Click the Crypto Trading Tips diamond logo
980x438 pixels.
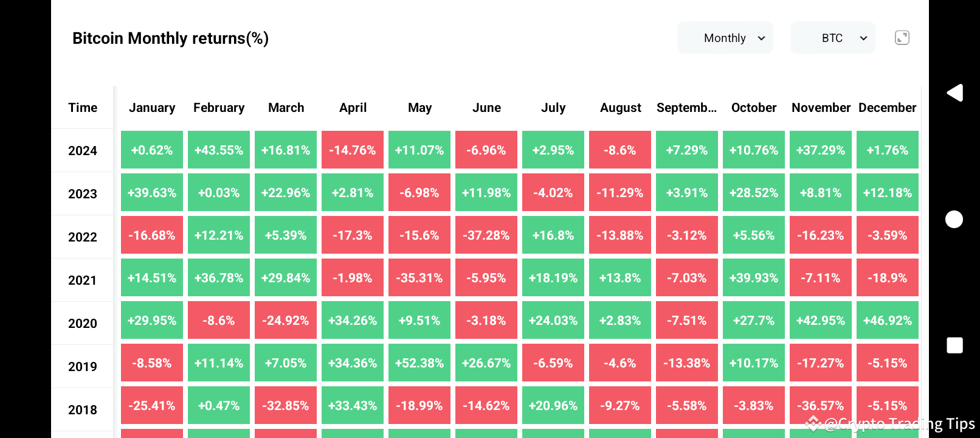click(813, 422)
